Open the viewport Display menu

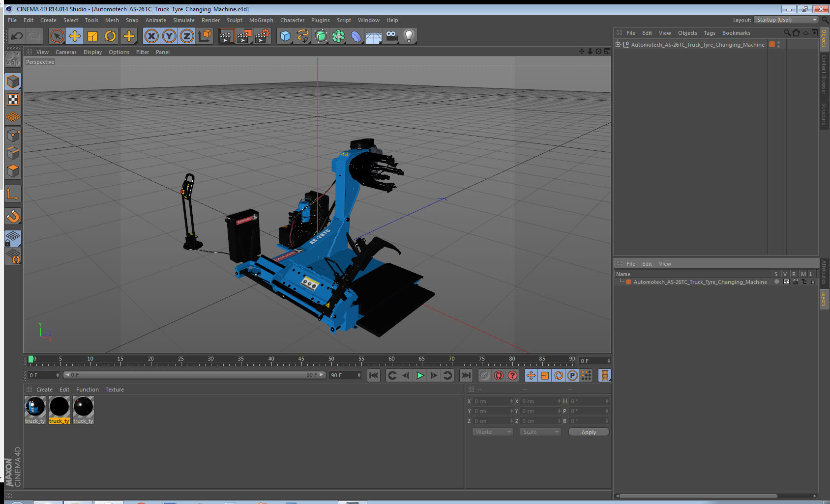92,52
